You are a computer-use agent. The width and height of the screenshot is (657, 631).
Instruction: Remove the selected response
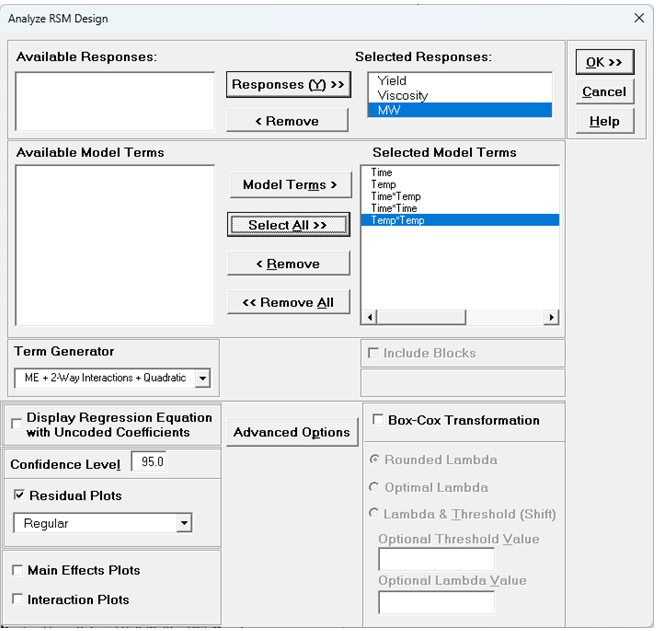tap(287, 121)
